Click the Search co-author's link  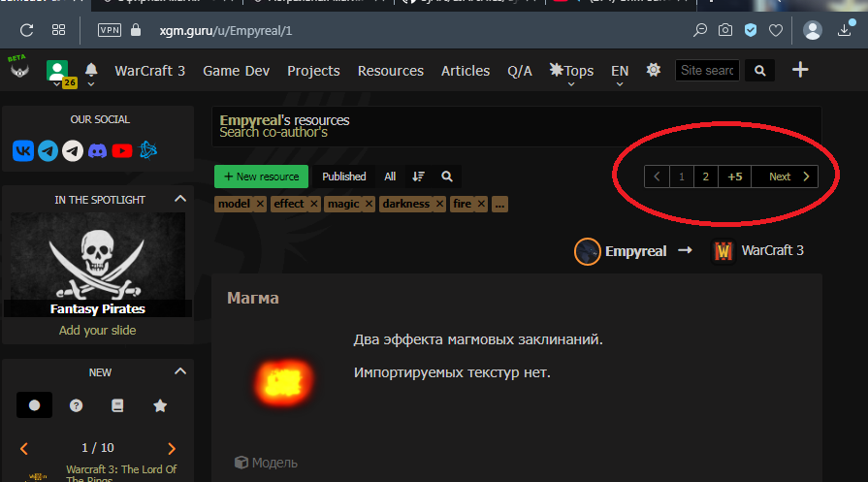click(x=273, y=132)
